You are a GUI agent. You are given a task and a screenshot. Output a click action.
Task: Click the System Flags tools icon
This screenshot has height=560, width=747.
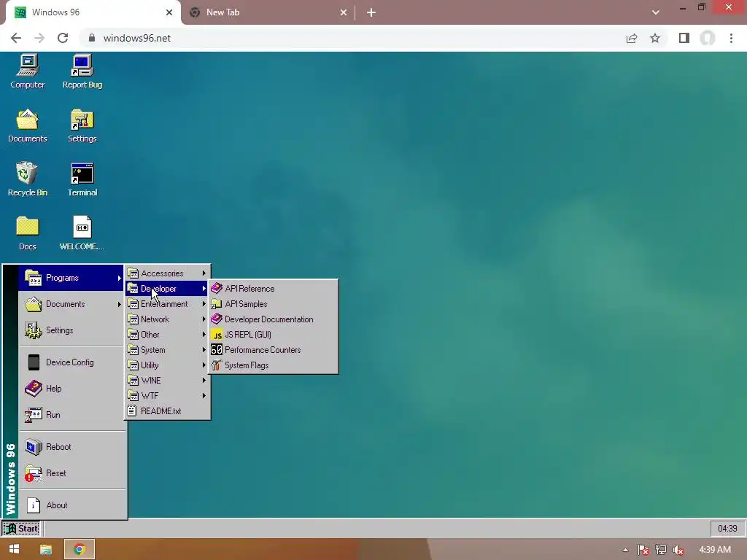click(217, 365)
